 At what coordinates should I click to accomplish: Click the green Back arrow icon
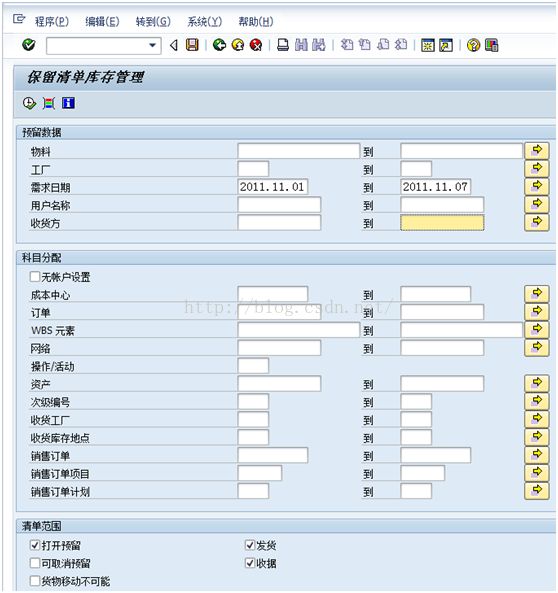click(x=219, y=45)
